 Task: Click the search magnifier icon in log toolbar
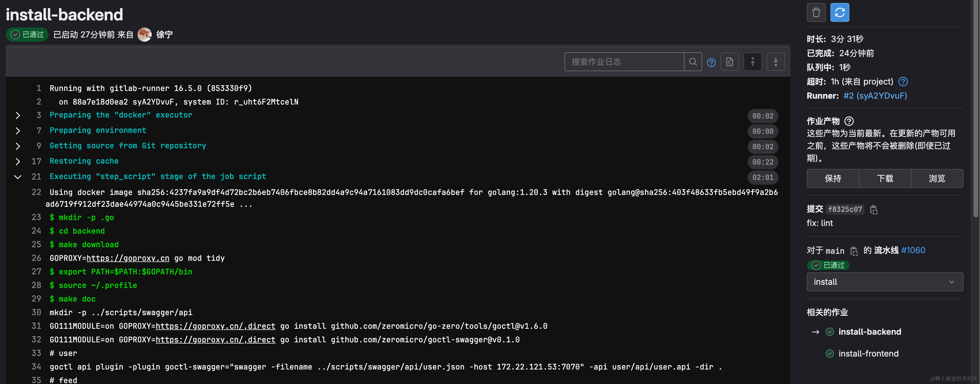[x=693, y=62]
